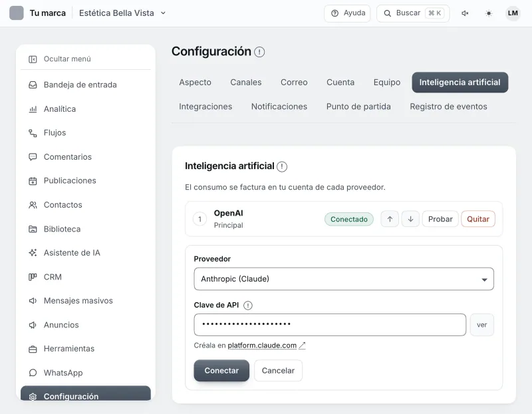Image resolution: width=532 pixels, height=414 pixels.
Task: Open the Ayuda help button
Action: point(347,13)
